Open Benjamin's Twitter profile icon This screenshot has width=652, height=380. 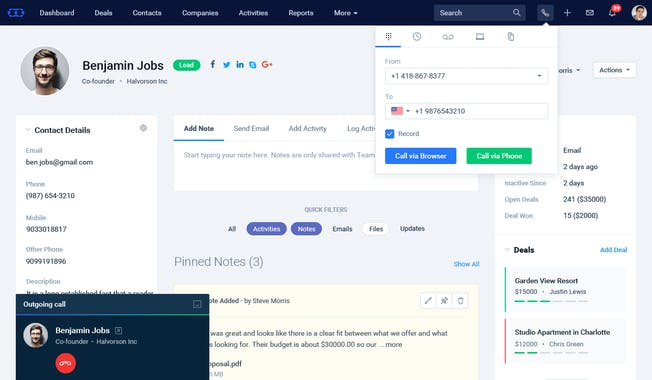click(x=226, y=65)
